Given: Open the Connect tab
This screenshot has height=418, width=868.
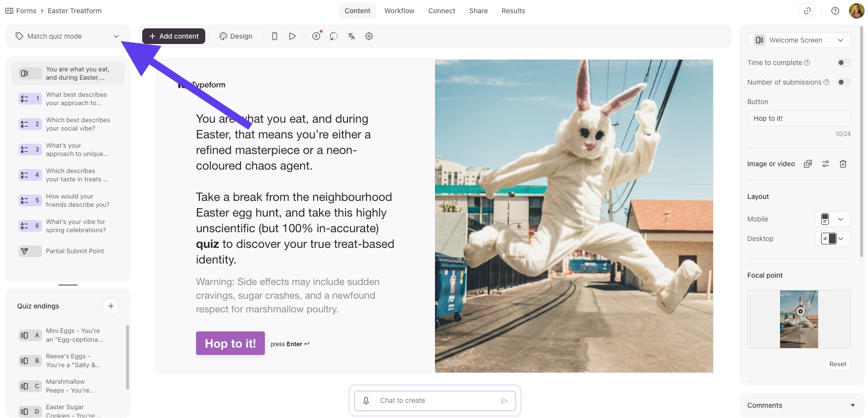Looking at the screenshot, I should (x=442, y=11).
